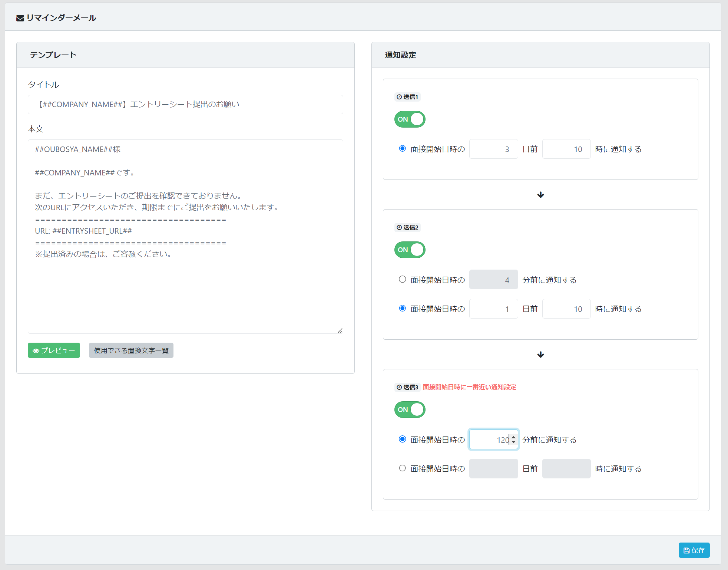
Task: Click the 保存 button
Action: 694,550
